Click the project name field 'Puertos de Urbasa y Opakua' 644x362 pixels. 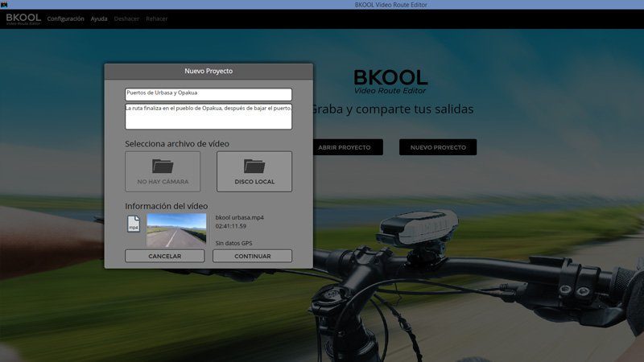208,94
